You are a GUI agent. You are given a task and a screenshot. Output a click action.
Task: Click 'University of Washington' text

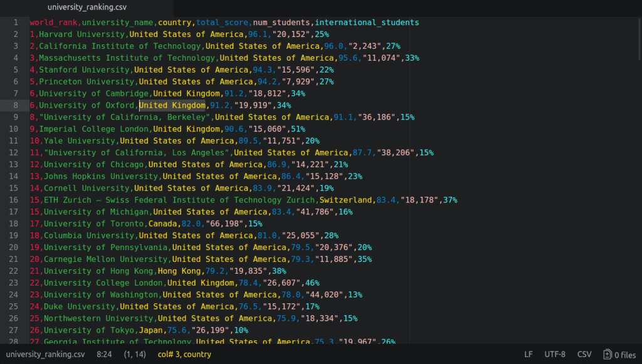pos(101,295)
